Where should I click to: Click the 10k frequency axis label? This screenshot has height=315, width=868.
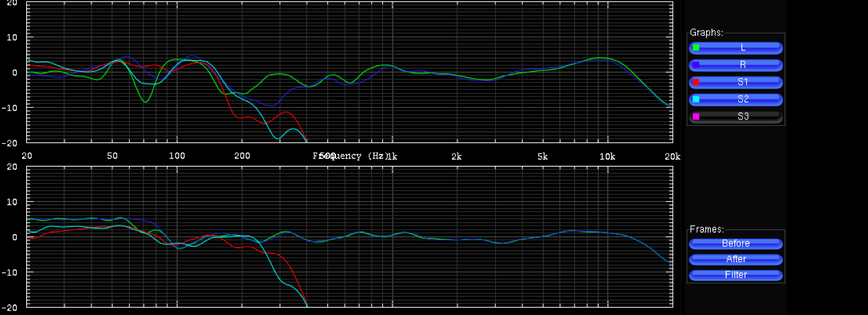[x=607, y=156]
